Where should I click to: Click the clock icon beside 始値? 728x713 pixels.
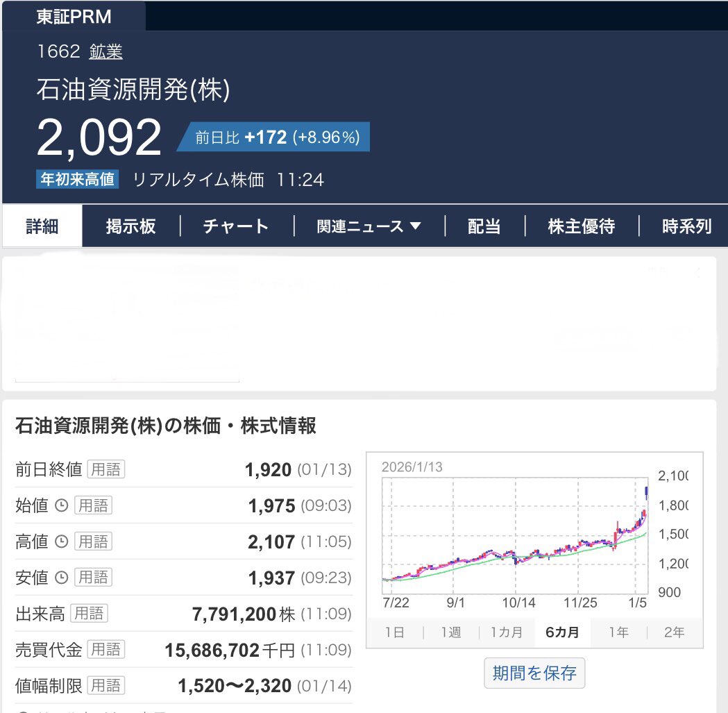(x=62, y=505)
